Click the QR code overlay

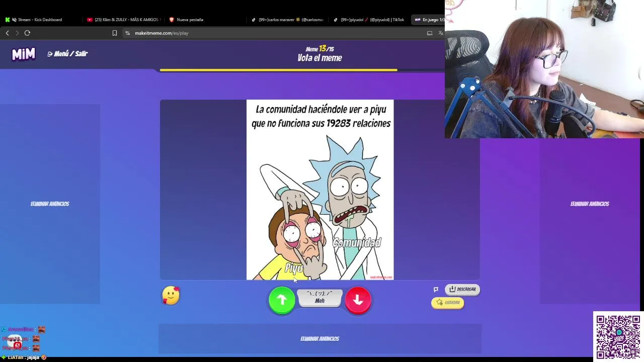[618, 337]
